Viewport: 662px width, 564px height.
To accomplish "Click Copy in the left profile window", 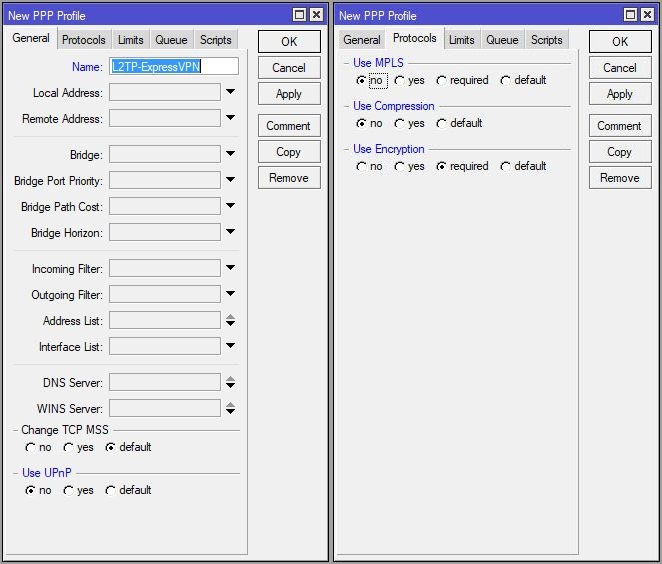I will click(289, 152).
